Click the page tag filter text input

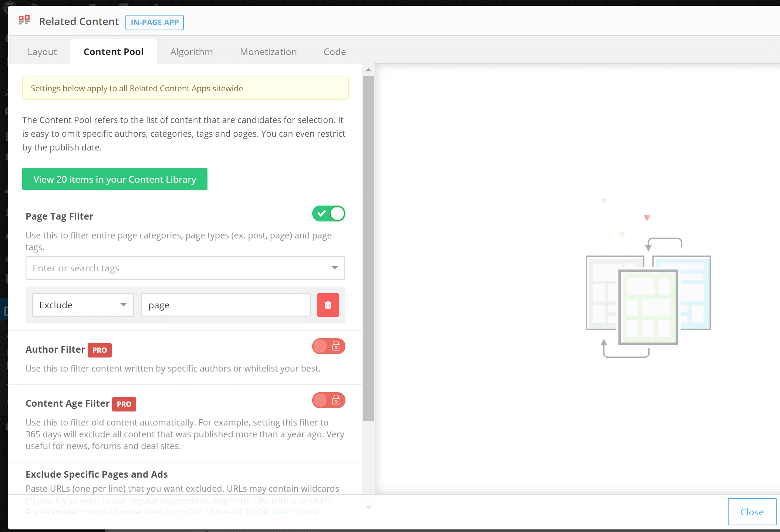pyautogui.click(x=185, y=268)
